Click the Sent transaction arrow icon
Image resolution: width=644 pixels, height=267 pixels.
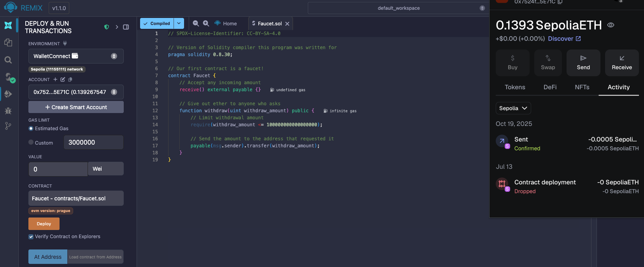click(x=502, y=141)
